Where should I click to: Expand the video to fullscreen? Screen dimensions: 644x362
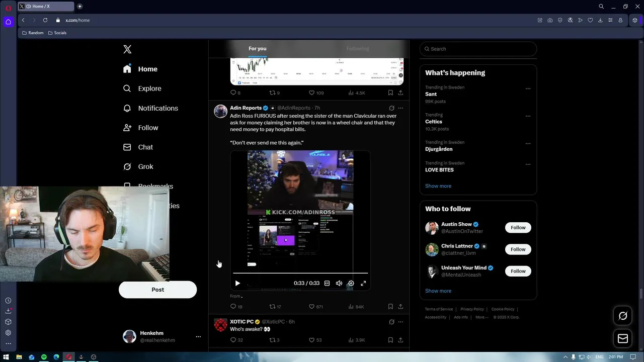[363, 283]
